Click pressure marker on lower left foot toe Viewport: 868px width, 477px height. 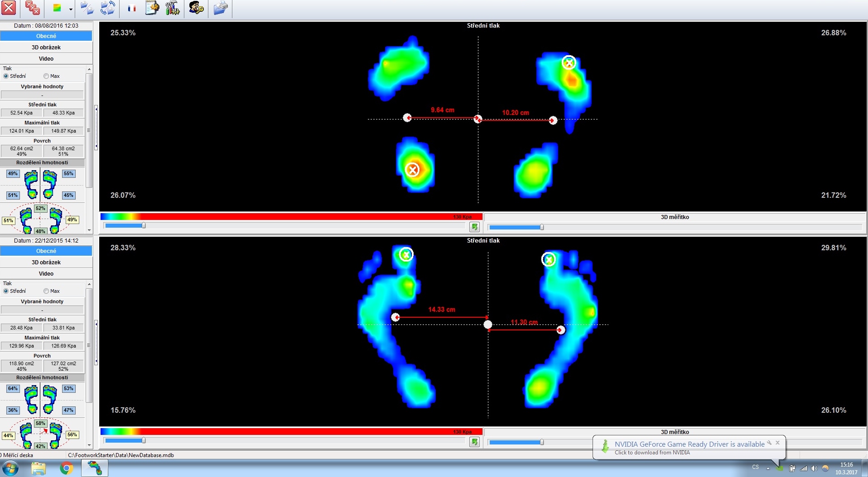pos(406,254)
